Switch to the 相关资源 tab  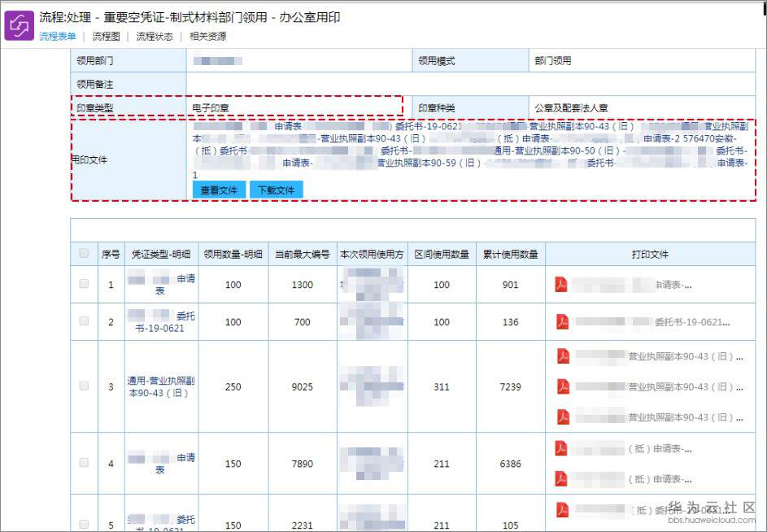point(208,37)
